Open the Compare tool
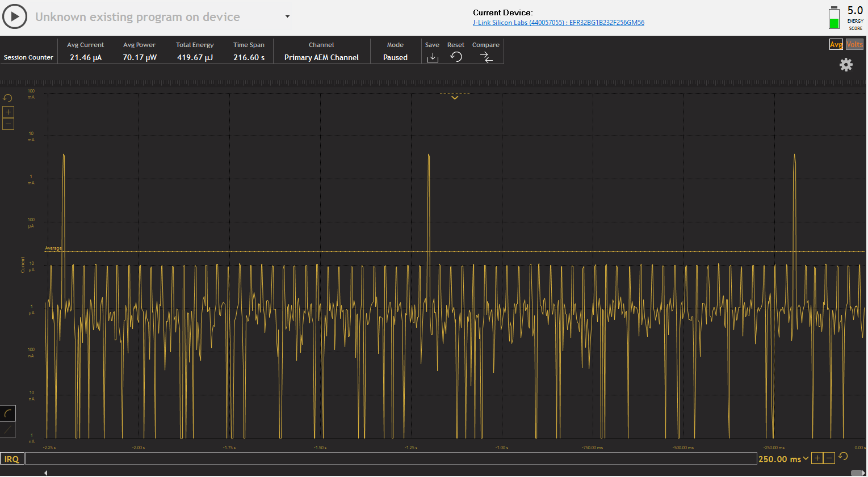The width and height of the screenshot is (868, 477). (x=486, y=57)
